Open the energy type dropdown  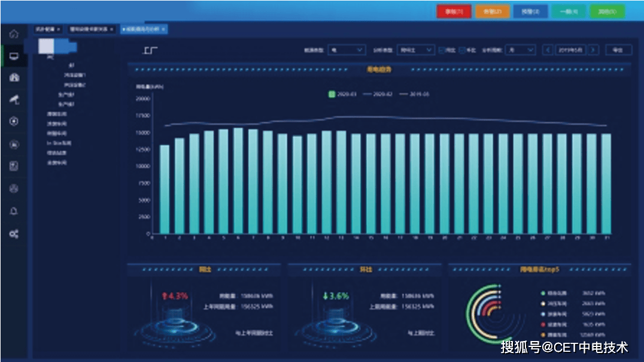click(347, 50)
